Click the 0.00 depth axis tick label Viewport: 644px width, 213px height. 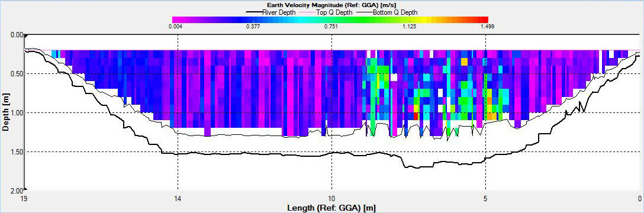click(16, 35)
